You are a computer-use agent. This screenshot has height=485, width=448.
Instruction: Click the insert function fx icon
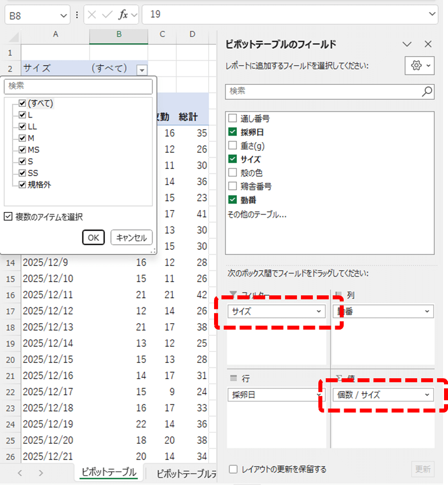123,14
